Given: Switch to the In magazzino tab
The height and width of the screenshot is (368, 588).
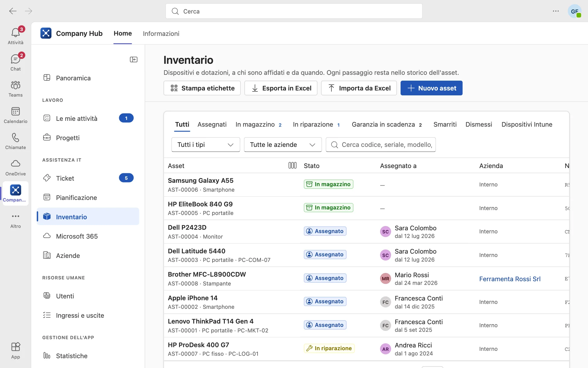Looking at the screenshot, I should tap(258, 125).
